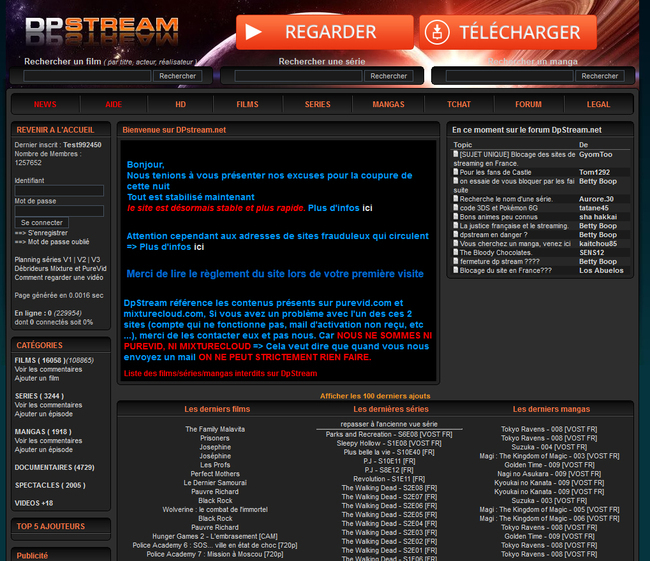Viewport: 650px width, 561px height.
Task: Open the FILMS menu item
Action: click(247, 104)
